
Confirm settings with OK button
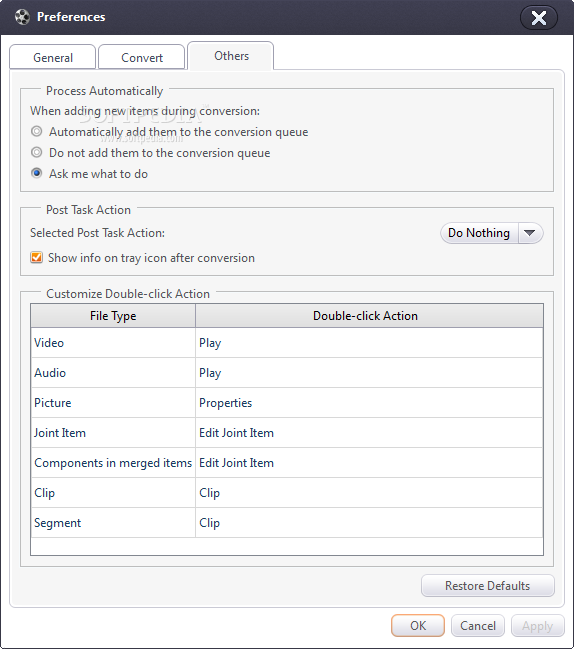point(418,625)
